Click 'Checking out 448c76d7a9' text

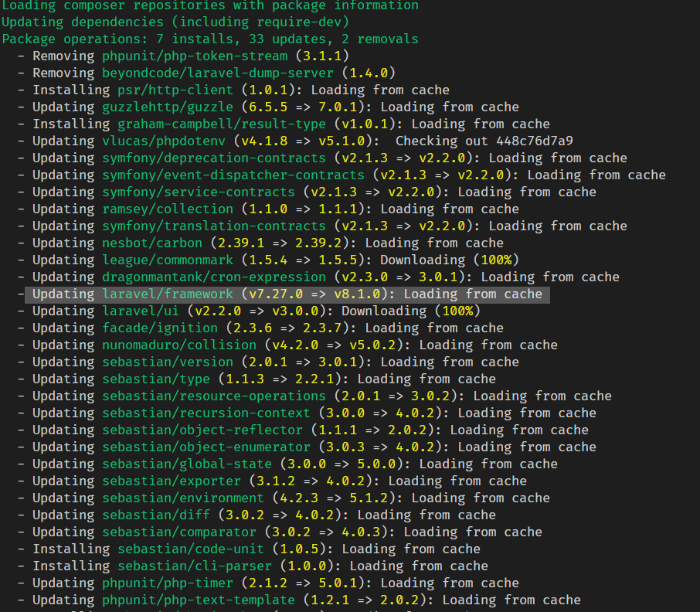coord(484,141)
